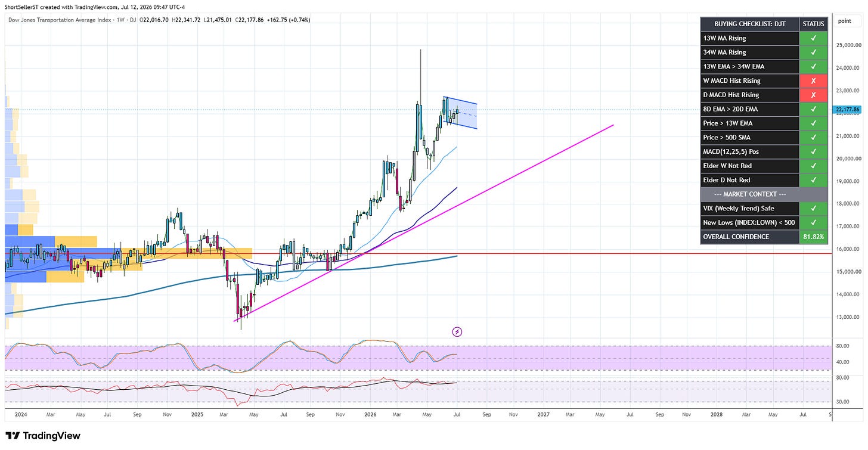The height and width of the screenshot is (450, 868).
Task: Click the 2026 year label on time axis
Action: pyautogui.click(x=370, y=414)
